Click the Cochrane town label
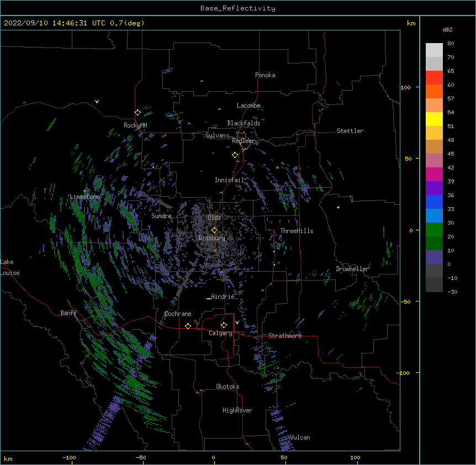Viewport: 476px width, 465px height. click(178, 314)
